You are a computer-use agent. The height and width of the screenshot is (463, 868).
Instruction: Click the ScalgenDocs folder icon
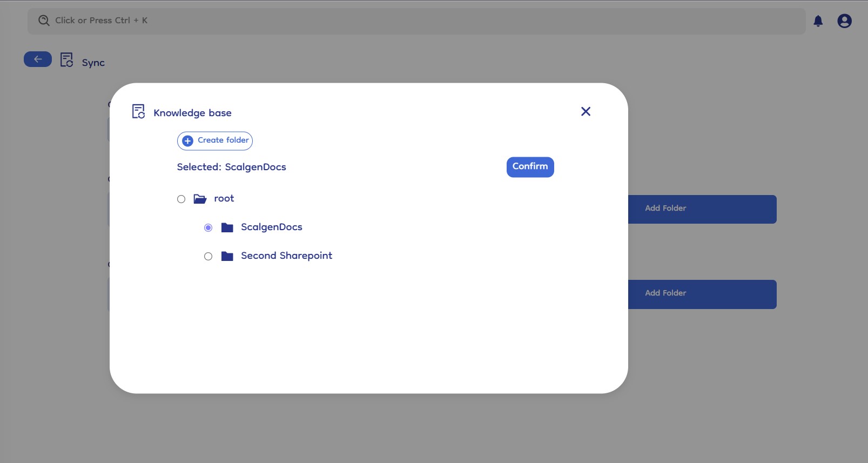pos(227,227)
